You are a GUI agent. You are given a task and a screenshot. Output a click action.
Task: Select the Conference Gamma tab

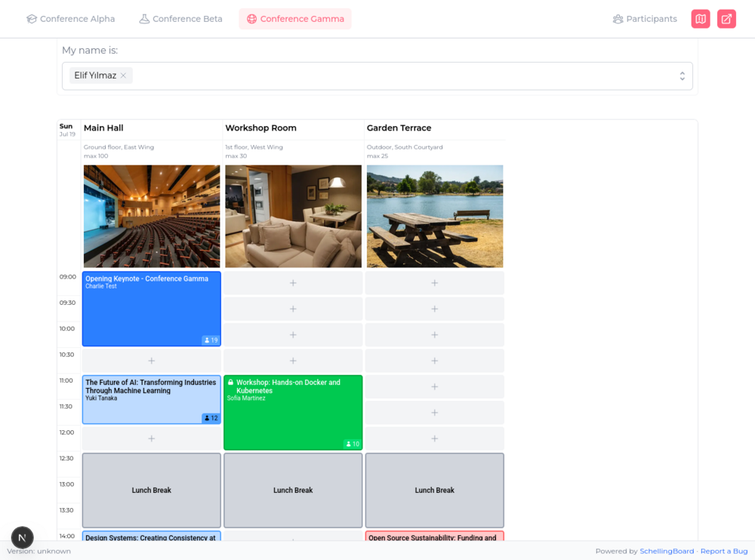click(x=295, y=19)
